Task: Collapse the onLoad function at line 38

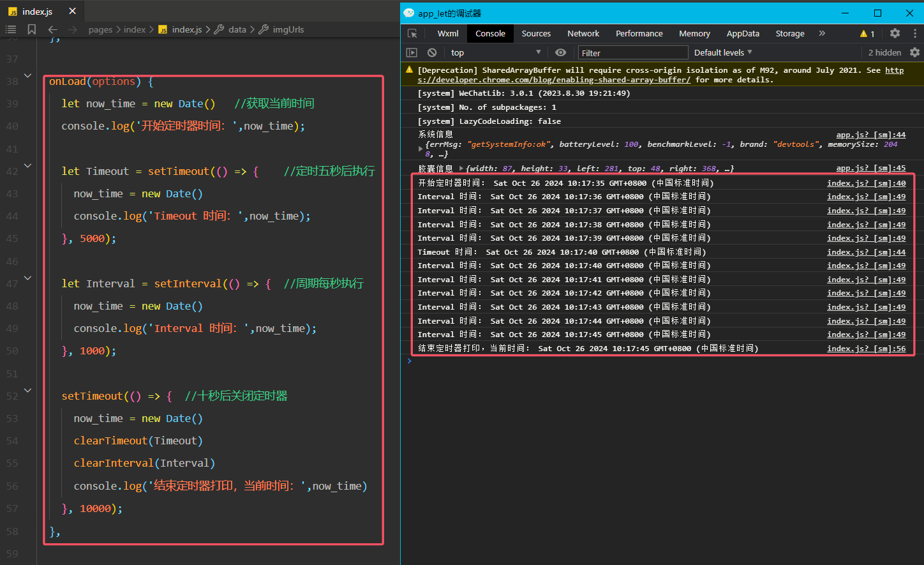Action: click(x=27, y=75)
